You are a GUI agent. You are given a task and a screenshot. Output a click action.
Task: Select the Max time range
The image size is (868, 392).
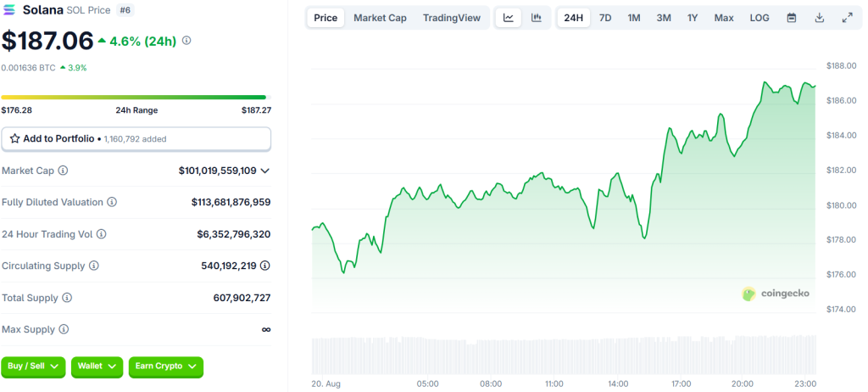[x=724, y=18]
